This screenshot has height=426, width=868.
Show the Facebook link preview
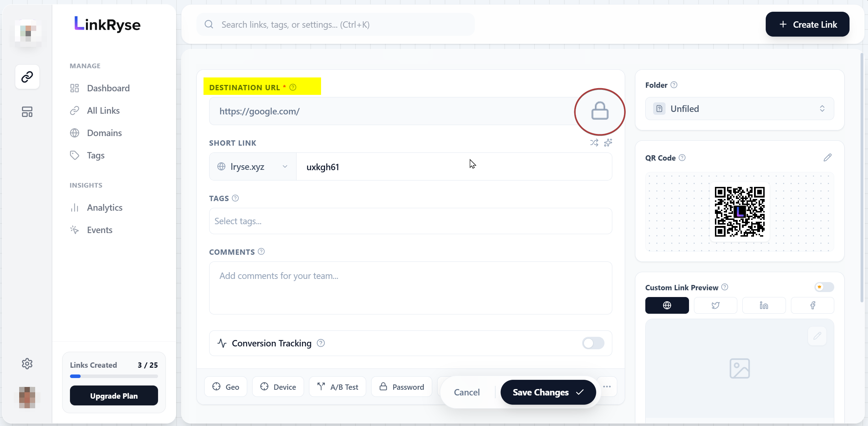(812, 305)
